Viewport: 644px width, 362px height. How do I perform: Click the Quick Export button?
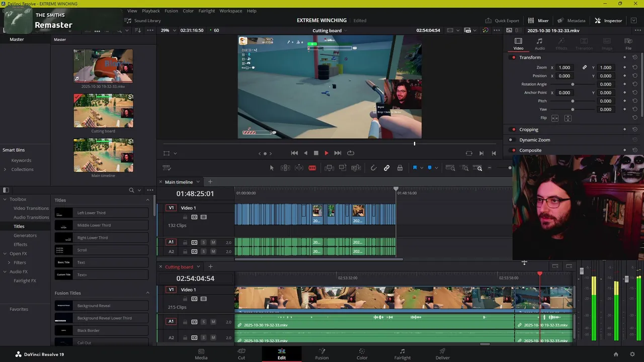502,21
